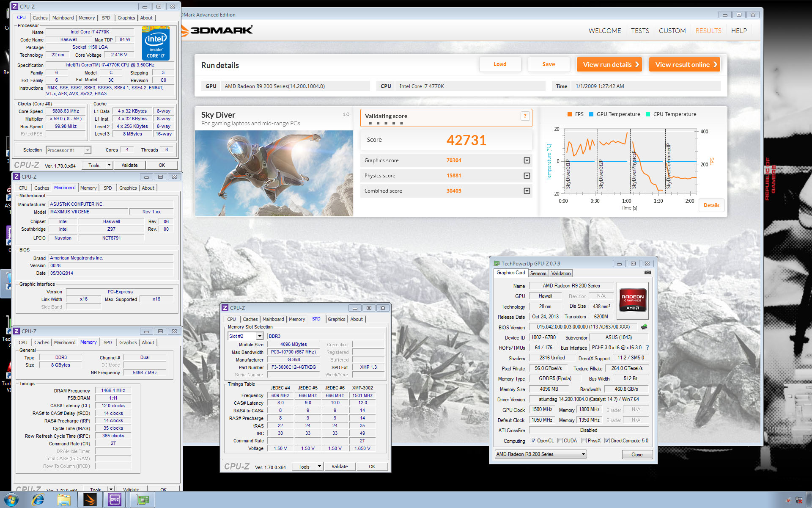The height and width of the screenshot is (508, 812).
Task: Toggle the PhysX checkbox in GPU-Z
Action: [584, 441]
